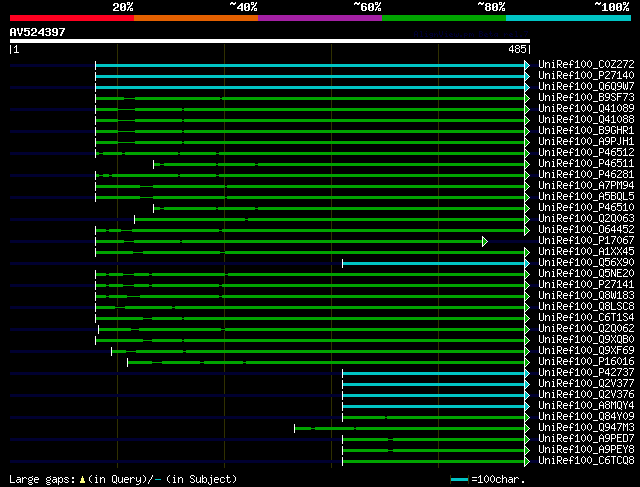Click the green end arrowhead of P17067 alignment
Image resolution: width=640 pixels, height=487 pixels.
coord(485,242)
